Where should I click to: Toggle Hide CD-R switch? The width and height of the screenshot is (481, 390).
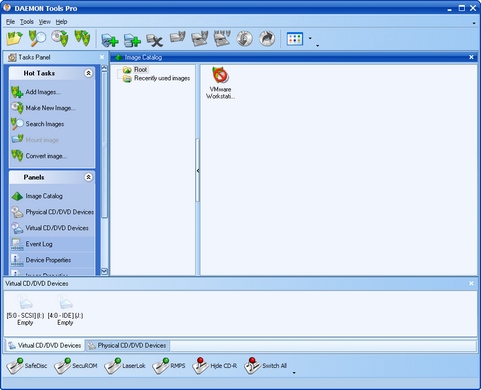pos(215,366)
